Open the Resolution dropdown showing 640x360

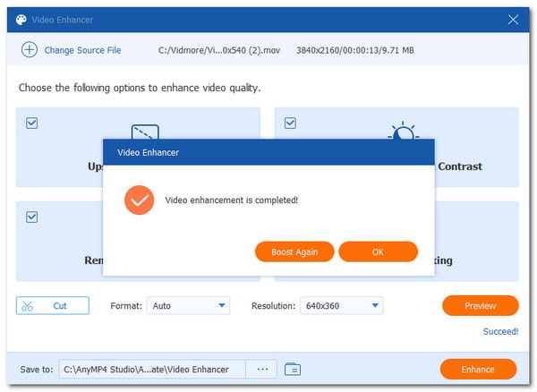pyautogui.click(x=342, y=305)
